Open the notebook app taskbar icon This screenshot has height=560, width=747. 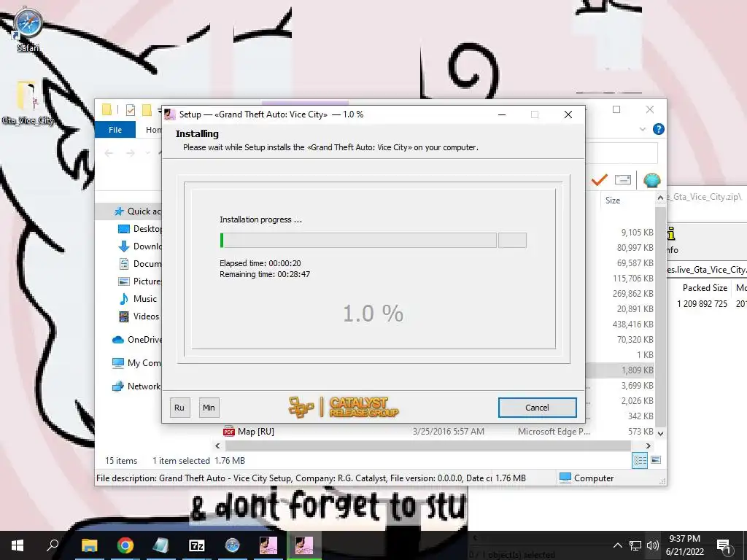161,545
